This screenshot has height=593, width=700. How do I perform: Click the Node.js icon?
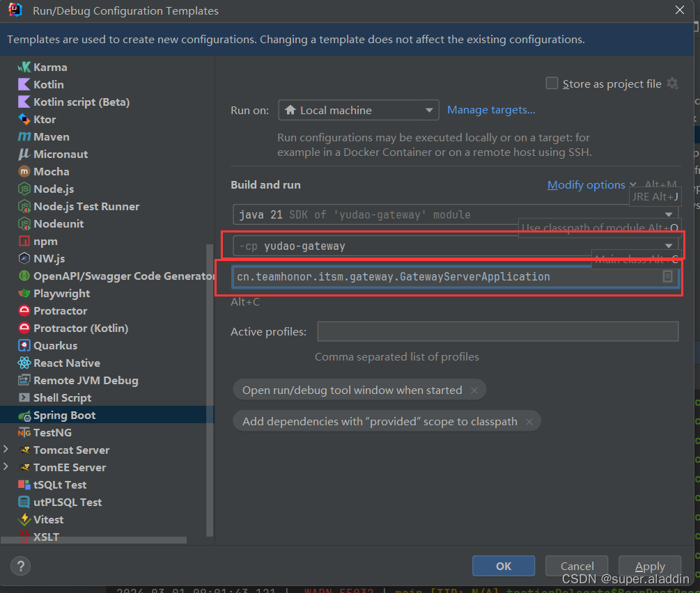[x=24, y=189]
